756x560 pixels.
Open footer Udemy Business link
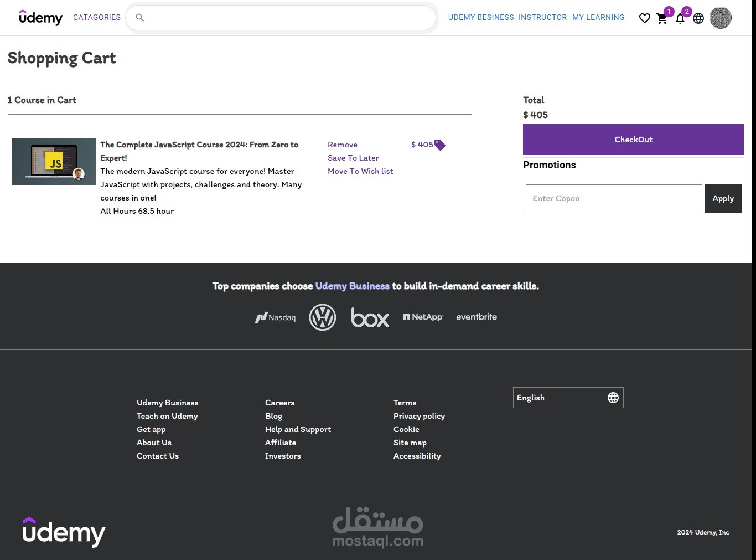(x=168, y=403)
